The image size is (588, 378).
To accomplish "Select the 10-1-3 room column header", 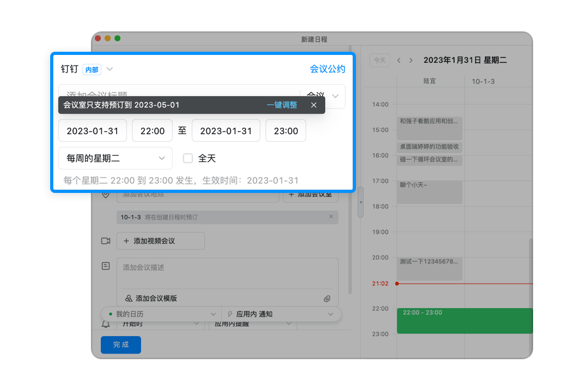I will [x=483, y=82].
